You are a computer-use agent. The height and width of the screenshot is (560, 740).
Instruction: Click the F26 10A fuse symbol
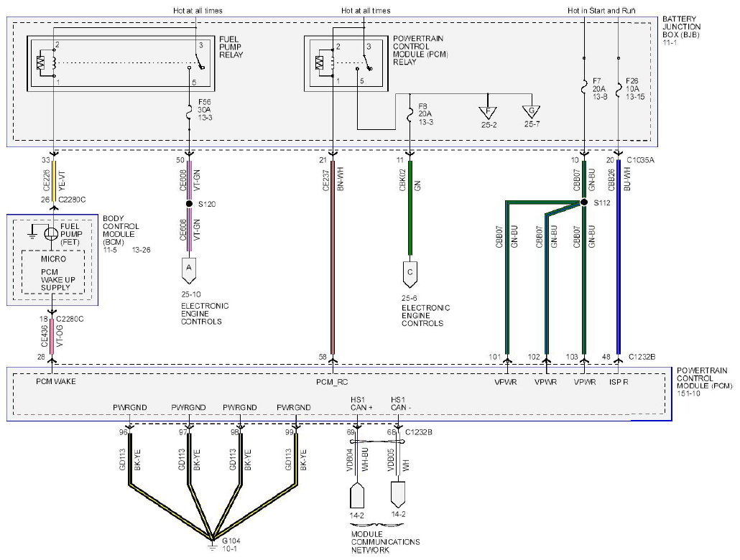(x=619, y=88)
